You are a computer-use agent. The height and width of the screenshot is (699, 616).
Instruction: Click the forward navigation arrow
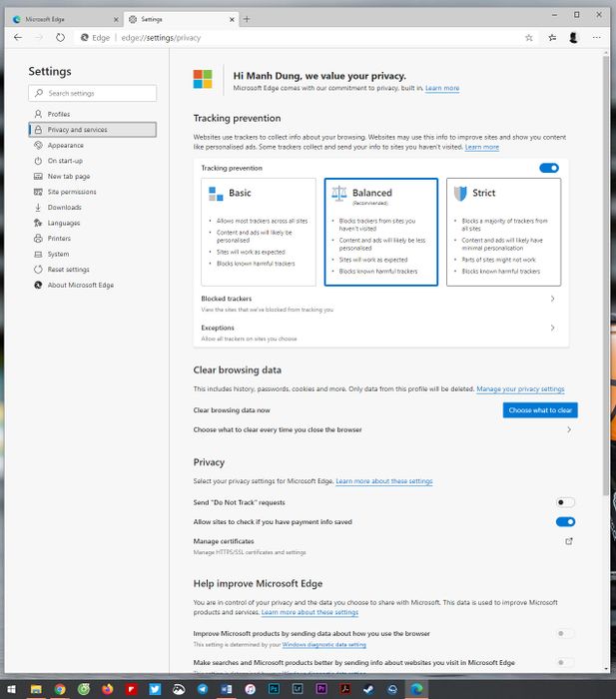tap(39, 38)
